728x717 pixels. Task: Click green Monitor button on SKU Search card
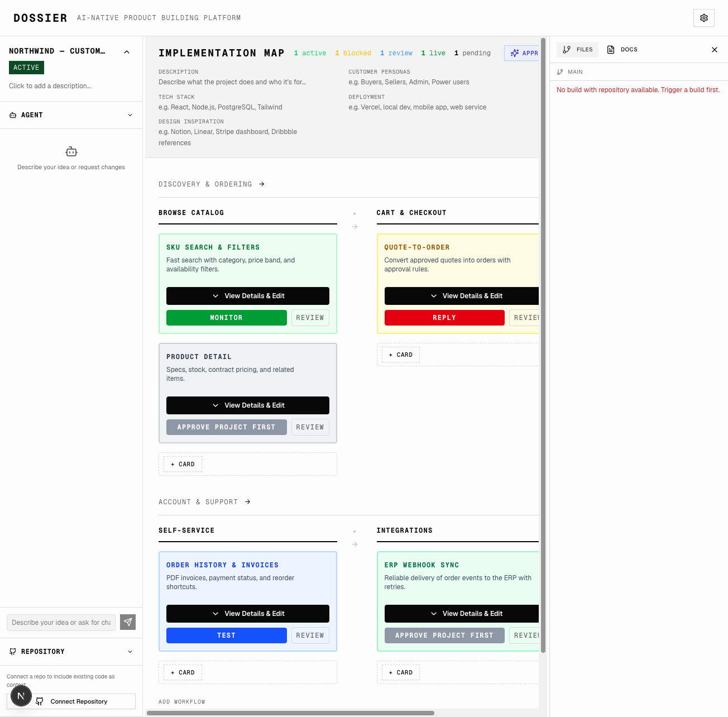pos(227,318)
